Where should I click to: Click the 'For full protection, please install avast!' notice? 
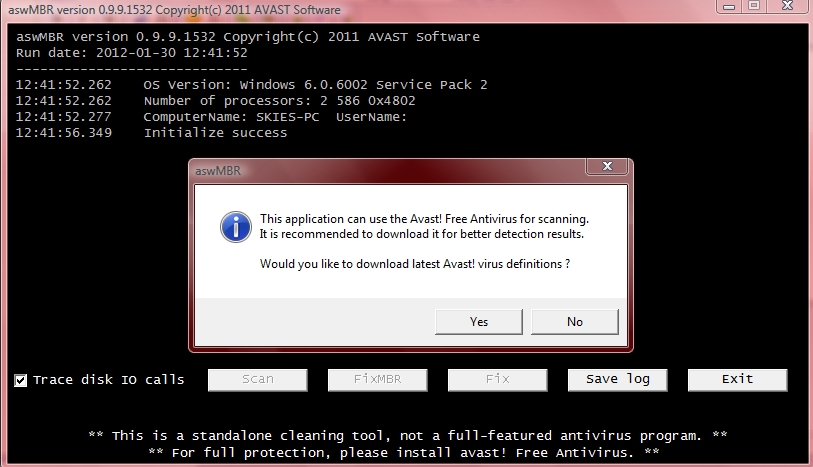pyautogui.click(x=403, y=453)
